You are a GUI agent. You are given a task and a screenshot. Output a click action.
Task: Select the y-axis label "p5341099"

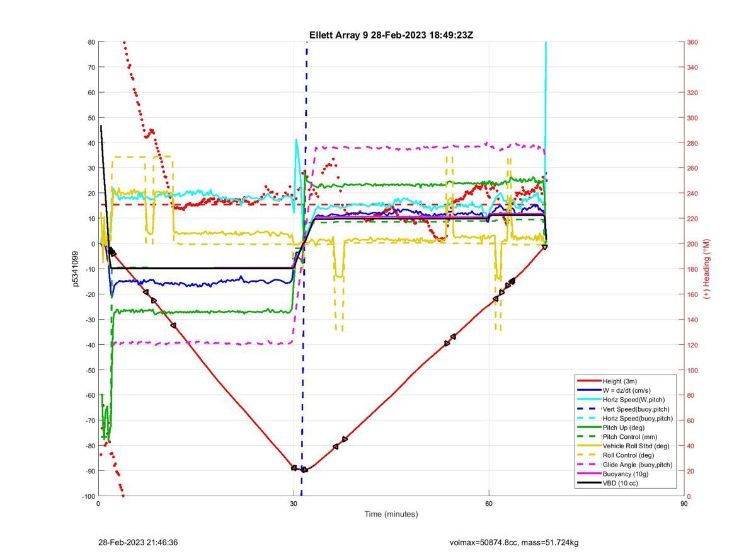coord(76,269)
